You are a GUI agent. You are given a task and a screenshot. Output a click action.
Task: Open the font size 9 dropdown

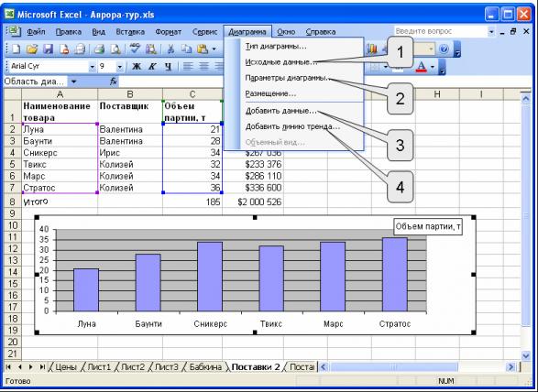120,66
